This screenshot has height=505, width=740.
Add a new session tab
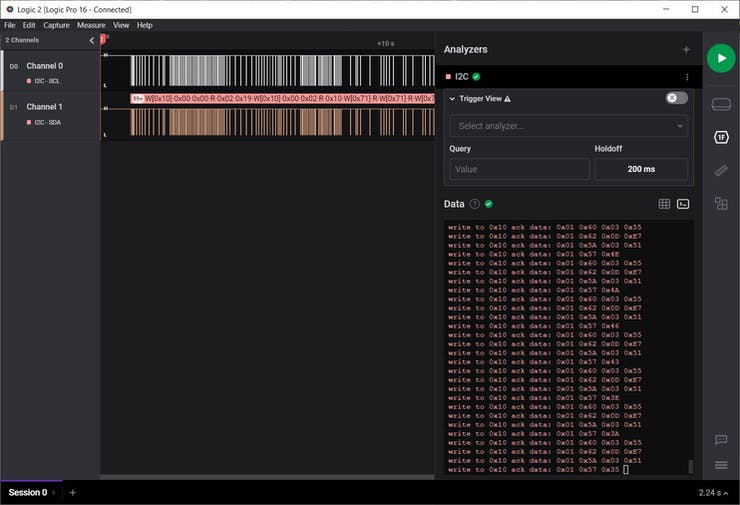coord(72,493)
